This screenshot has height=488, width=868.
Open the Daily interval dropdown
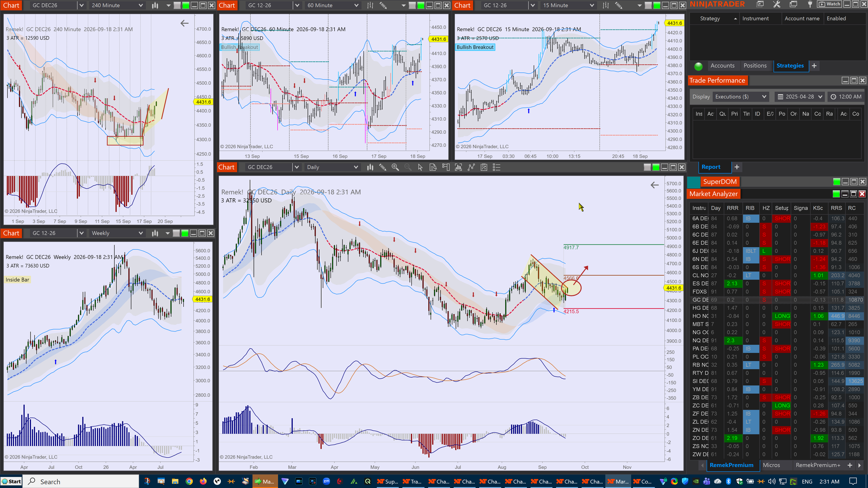click(332, 167)
